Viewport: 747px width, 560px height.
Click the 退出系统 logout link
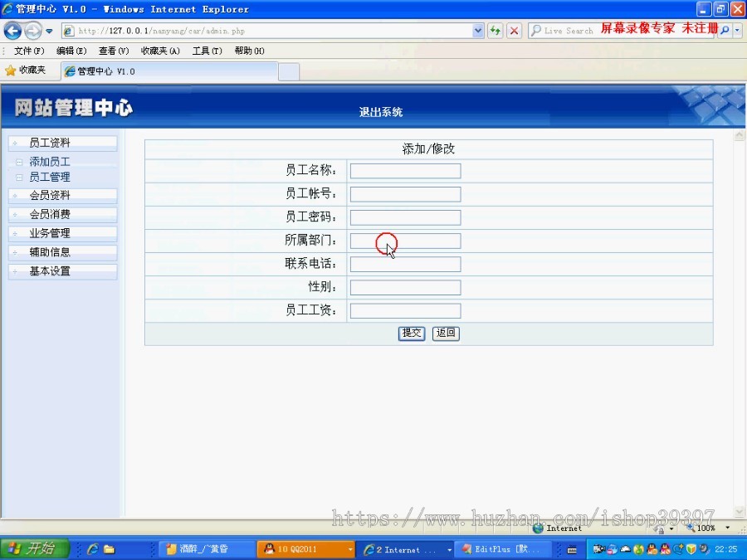point(381,112)
